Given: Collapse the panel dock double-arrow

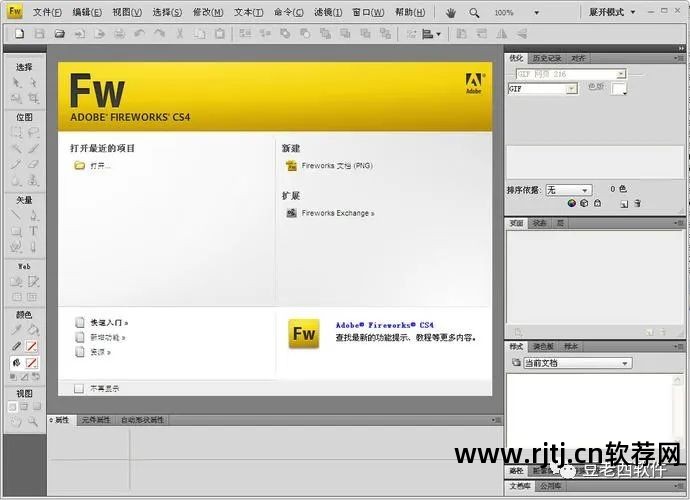Looking at the screenshot, I should coord(682,48).
